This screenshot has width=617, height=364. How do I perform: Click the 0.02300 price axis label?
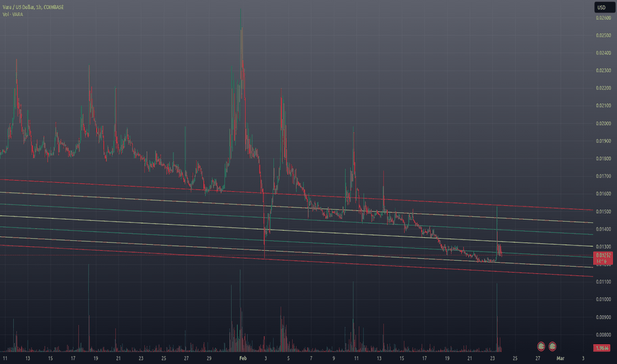(x=603, y=70)
